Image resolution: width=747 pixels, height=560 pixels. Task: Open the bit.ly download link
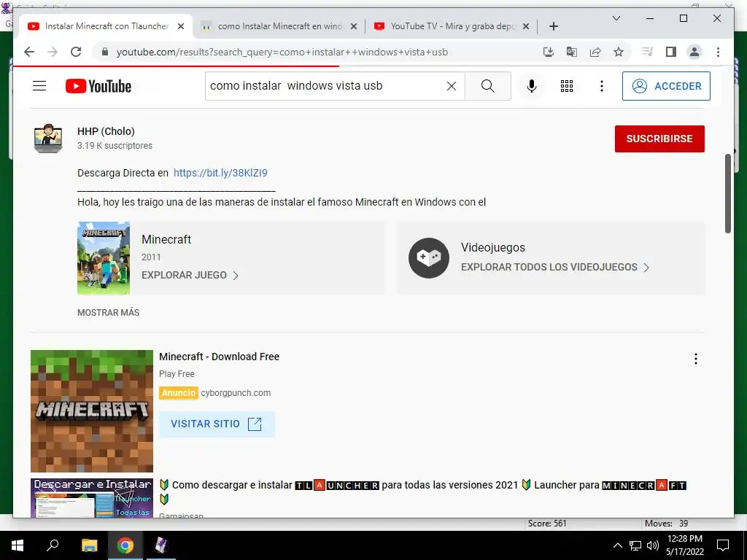click(220, 173)
